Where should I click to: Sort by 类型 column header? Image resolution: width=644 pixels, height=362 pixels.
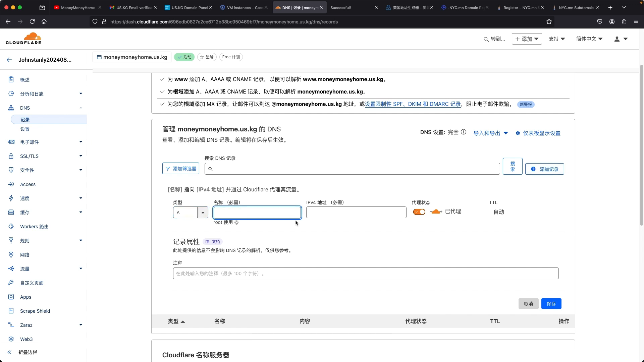[x=176, y=321]
